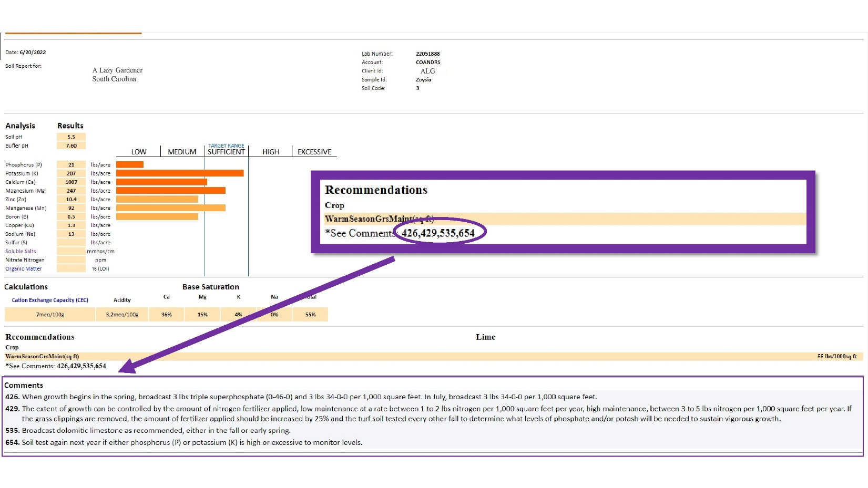Click the circled comment numbers 426,429,535,654

coord(438,233)
